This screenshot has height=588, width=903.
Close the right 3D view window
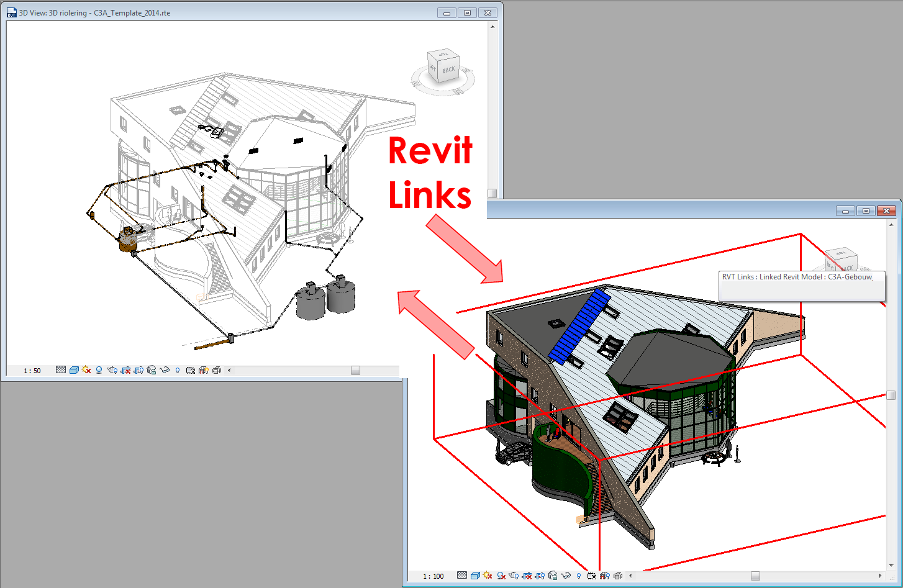887,211
